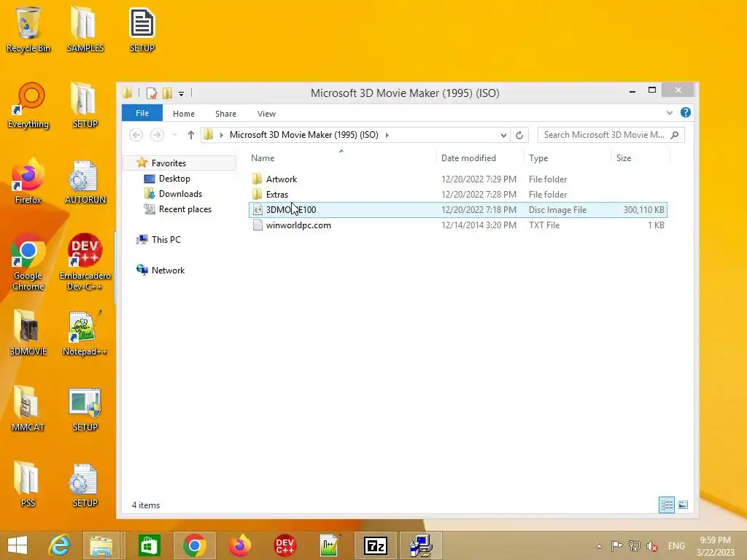Open File Explorer from taskbar
This screenshot has width=747, height=560.
101,545
